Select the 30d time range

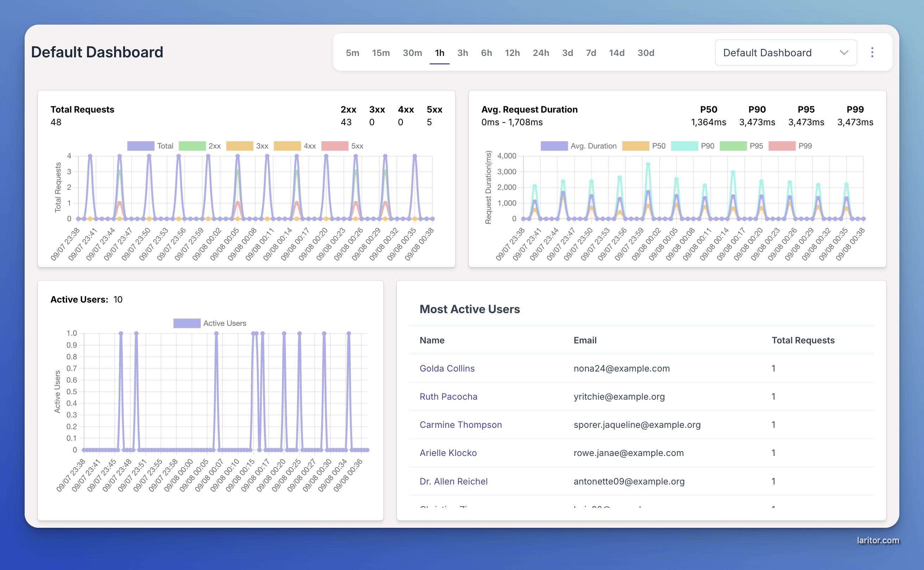(646, 53)
